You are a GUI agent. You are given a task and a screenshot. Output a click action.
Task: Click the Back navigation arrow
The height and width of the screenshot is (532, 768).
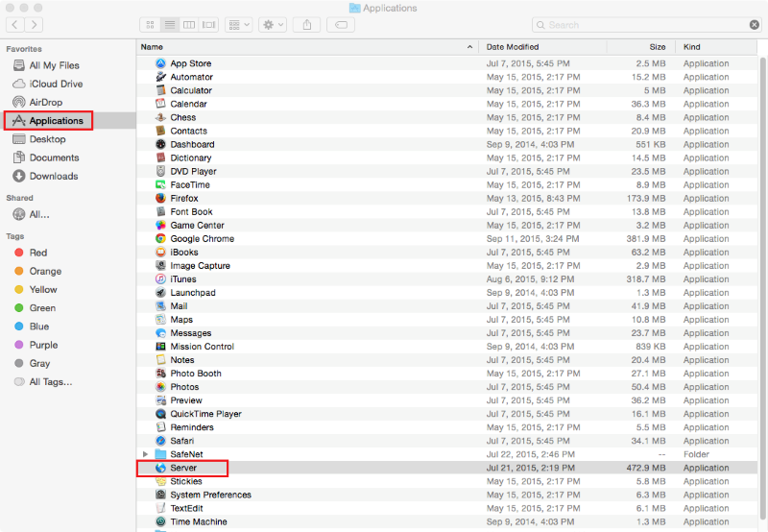15,25
